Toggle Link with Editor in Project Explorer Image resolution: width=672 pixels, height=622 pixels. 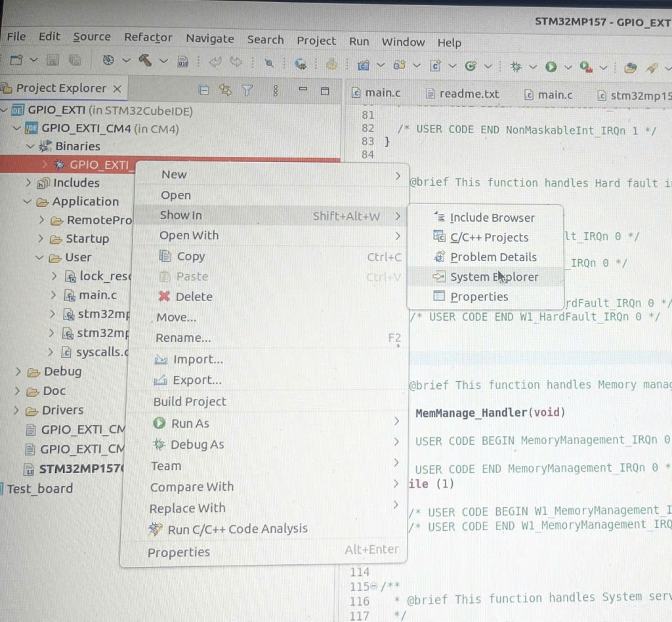(226, 91)
